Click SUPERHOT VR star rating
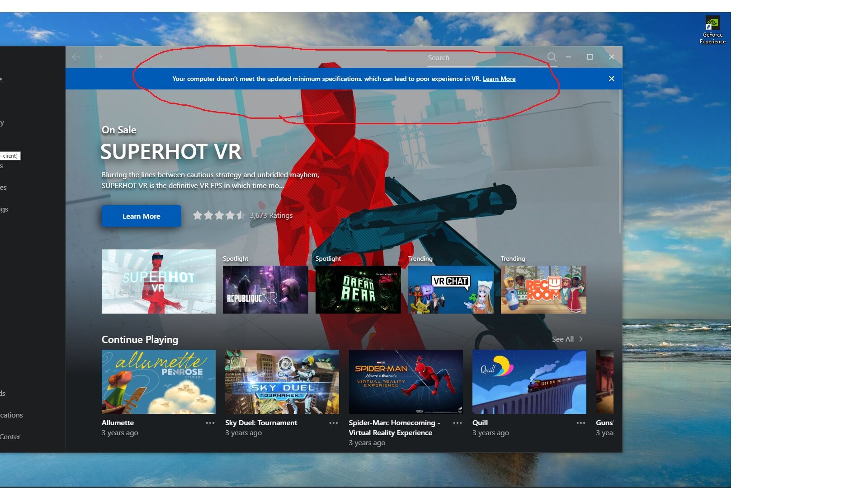Viewport: 868px width, 488px height. (219, 216)
